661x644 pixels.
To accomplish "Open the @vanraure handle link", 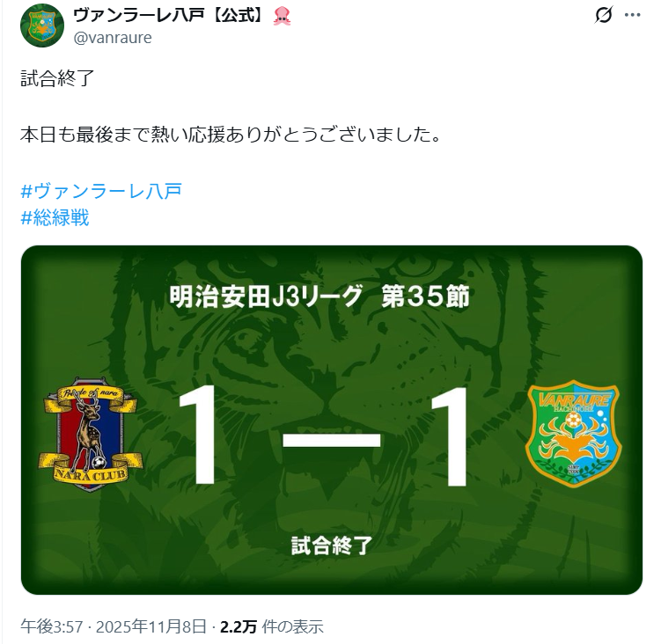I will coord(113,38).
